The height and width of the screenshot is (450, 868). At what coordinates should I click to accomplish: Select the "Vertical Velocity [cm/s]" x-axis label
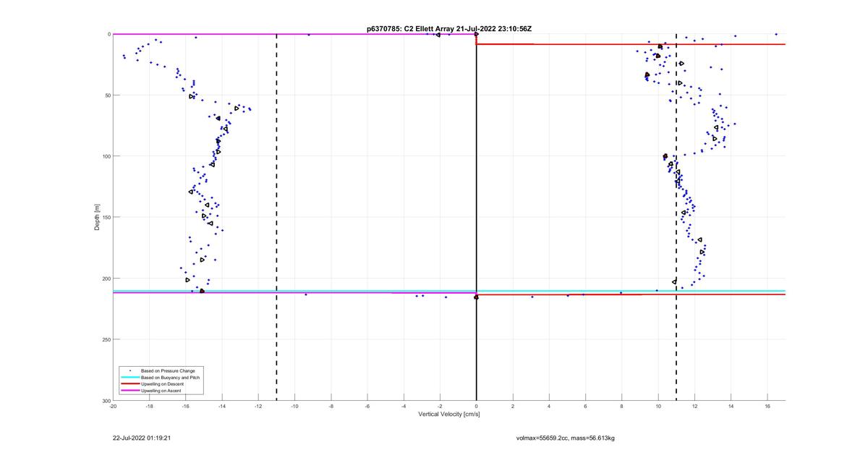coord(449,414)
